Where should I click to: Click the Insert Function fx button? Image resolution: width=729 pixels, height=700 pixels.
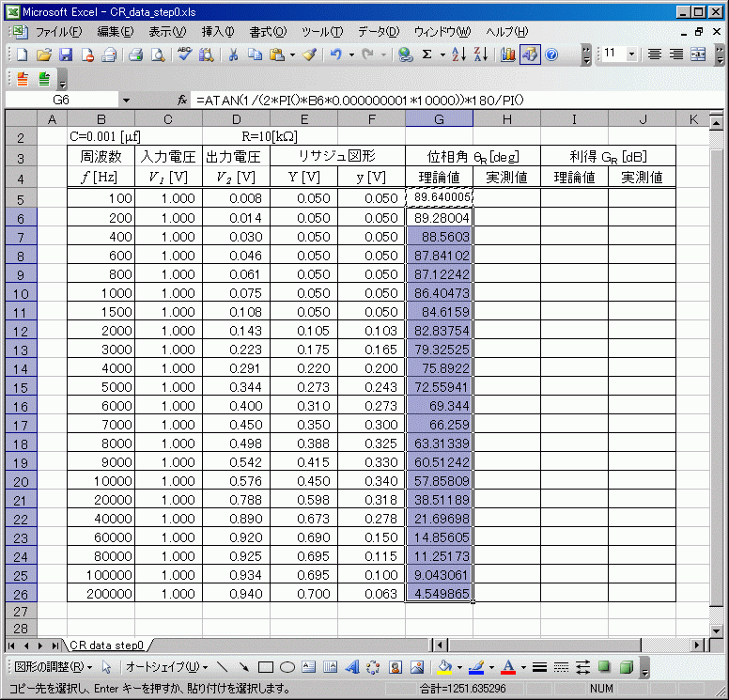pyautogui.click(x=183, y=100)
